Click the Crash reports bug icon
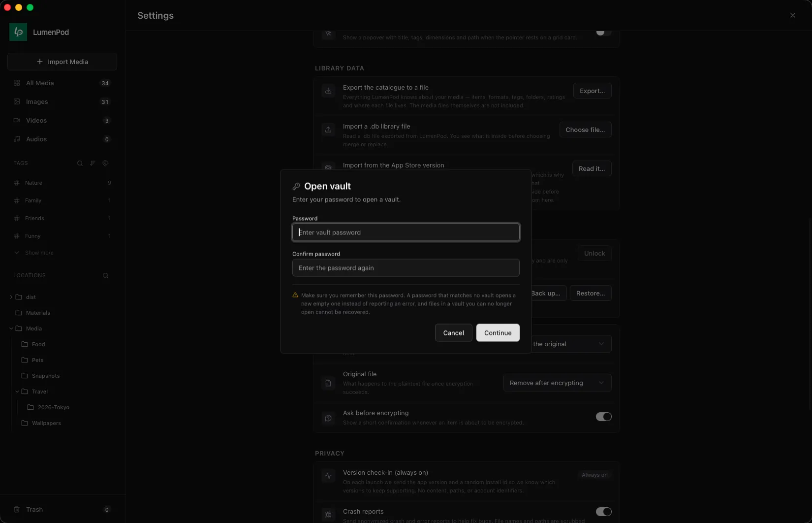 (x=328, y=515)
